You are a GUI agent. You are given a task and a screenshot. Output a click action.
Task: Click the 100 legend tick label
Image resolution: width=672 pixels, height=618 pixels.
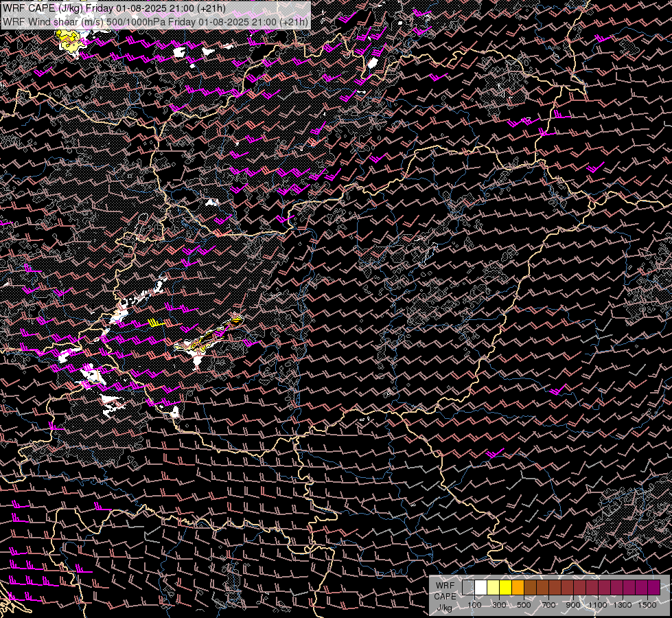pos(474,605)
